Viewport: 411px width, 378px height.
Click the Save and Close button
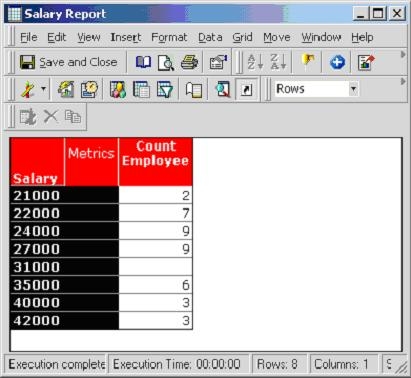[69, 62]
